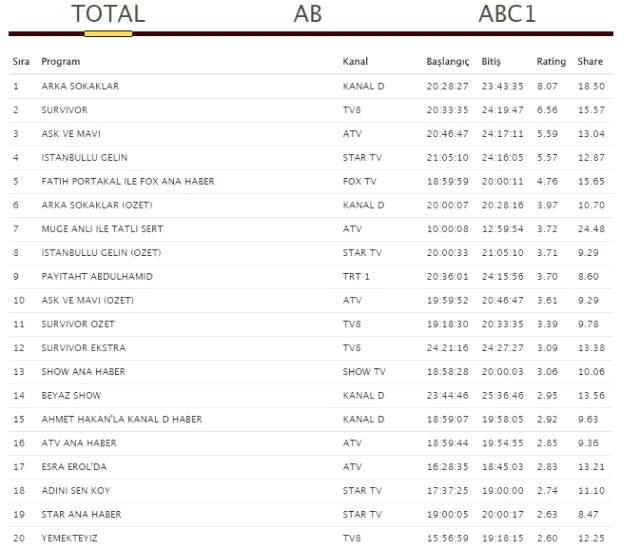This screenshot has width=640, height=550.
Task: Select ARKA SOKAKLAR (OZET) program
Action: click(97, 205)
